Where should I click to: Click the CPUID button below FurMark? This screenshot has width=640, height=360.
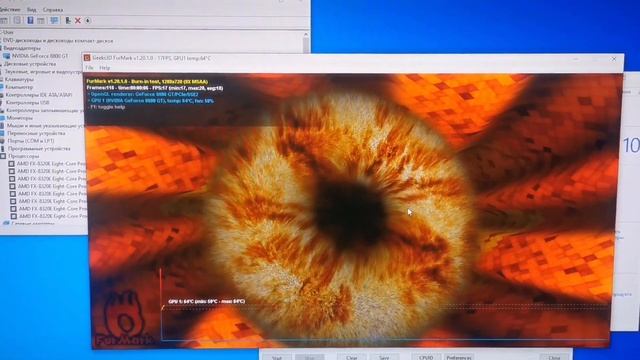(425, 358)
